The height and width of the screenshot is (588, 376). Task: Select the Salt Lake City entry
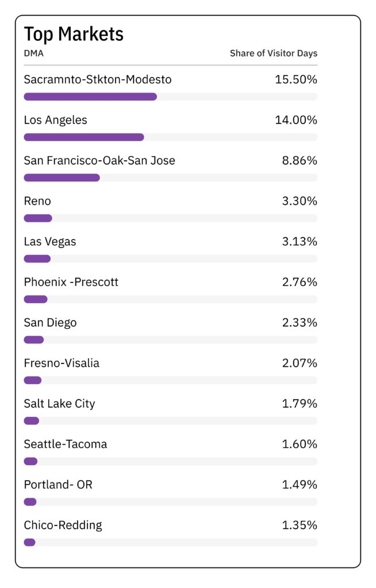click(171, 411)
